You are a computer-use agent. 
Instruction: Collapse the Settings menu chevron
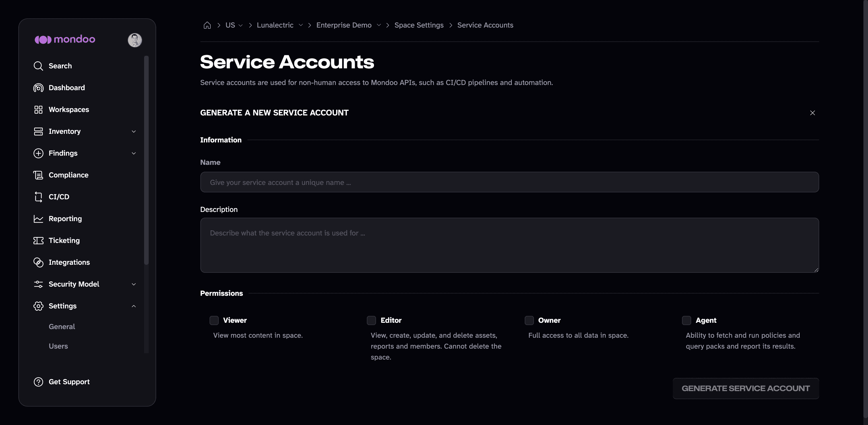[x=134, y=306]
